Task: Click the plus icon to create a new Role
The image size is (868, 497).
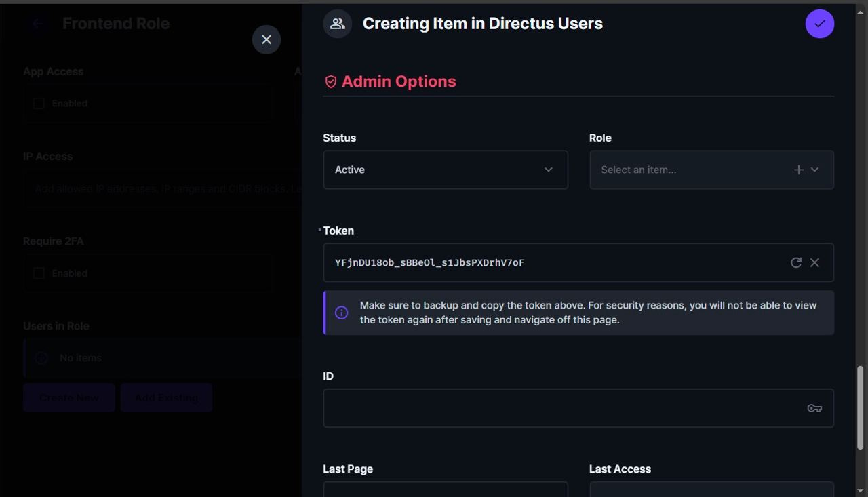Action: click(x=798, y=170)
